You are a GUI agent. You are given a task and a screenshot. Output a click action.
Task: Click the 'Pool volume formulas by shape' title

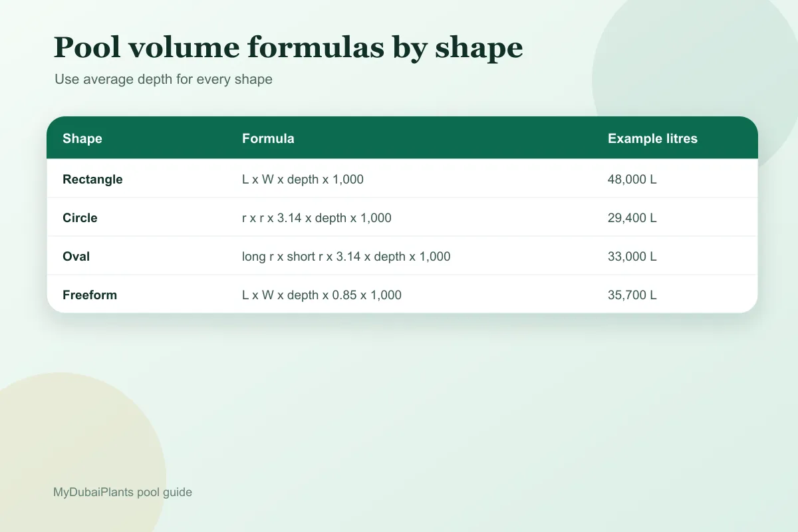(x=288, y=48)
